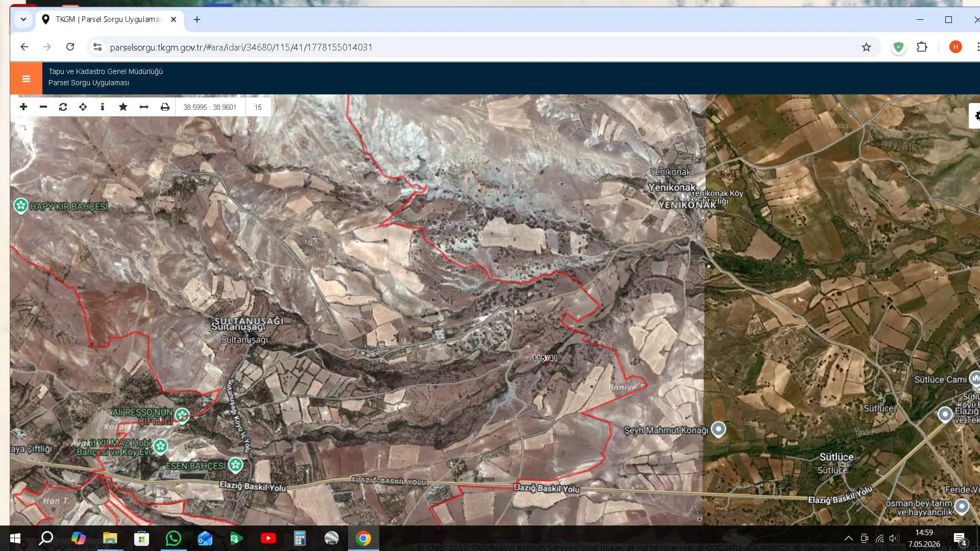Image resolution: width=980 pixels, height=551 pixels.
Task: Open the Extensions puzzle menu
Action: [x=922, y=47]
